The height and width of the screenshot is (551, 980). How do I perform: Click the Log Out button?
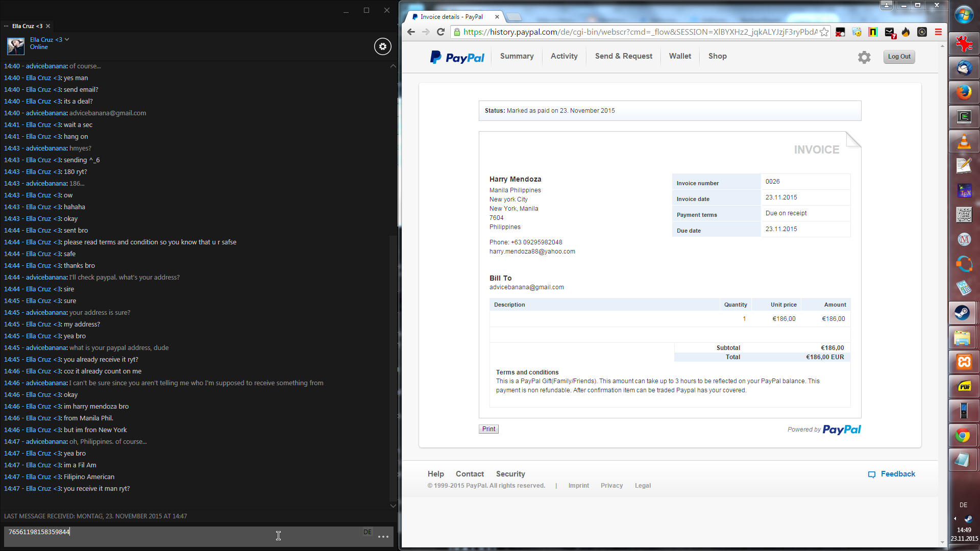(x=899, y=57)
